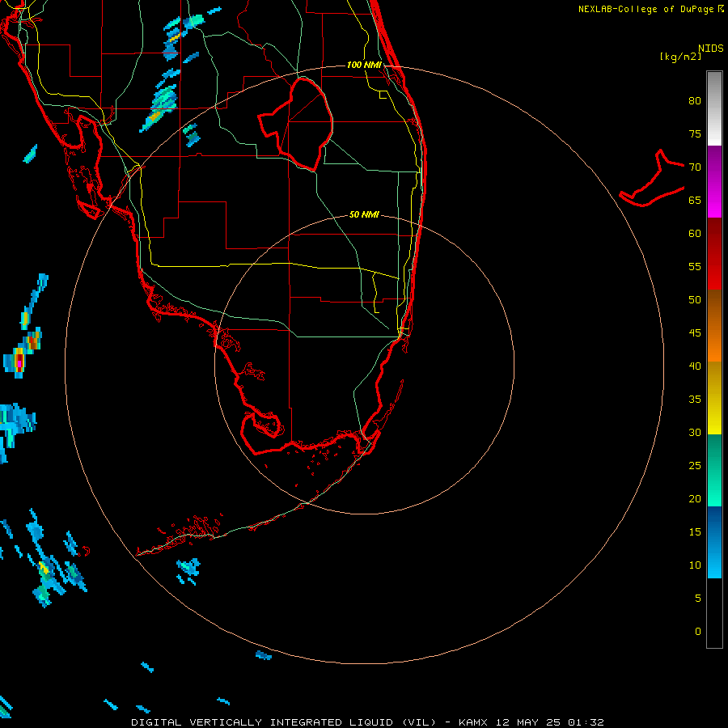The image size is (728, 728).
Task: Click the scale value 35
Action: coord(695,400)
